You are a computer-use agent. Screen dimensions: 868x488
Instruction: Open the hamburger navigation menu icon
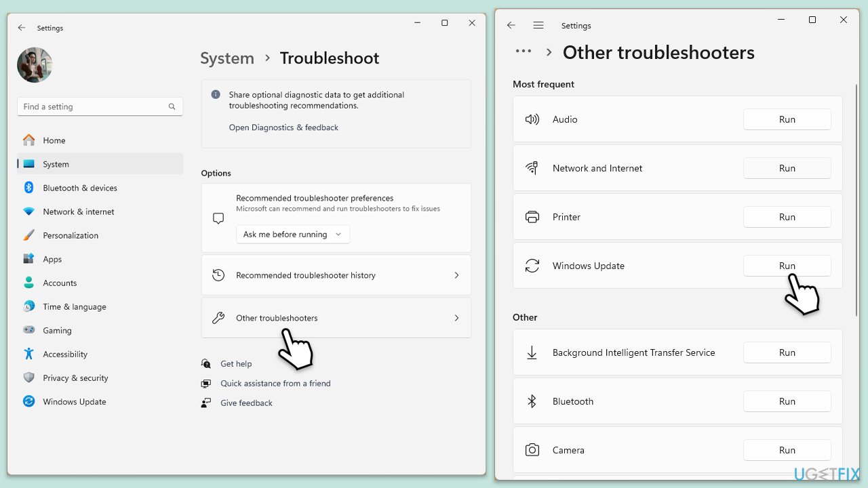(x=538, y=25)
